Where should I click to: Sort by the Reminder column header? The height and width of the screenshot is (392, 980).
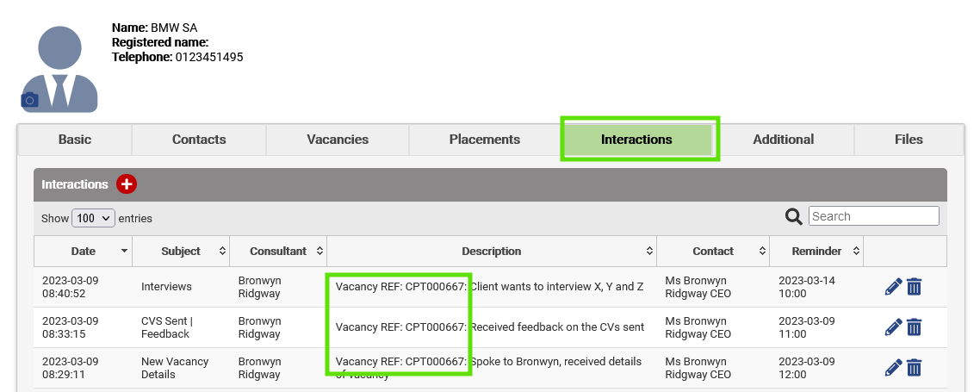tap(817, 252)
